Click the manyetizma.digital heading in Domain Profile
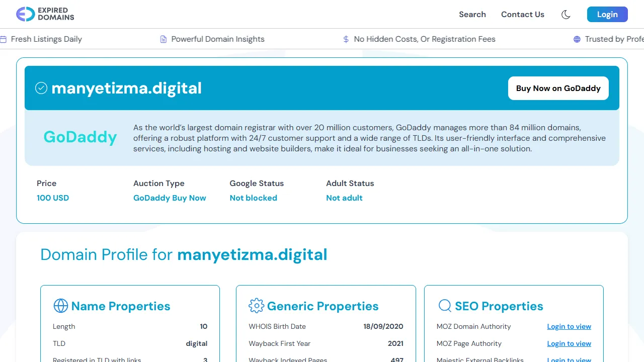 pos(252,254)
